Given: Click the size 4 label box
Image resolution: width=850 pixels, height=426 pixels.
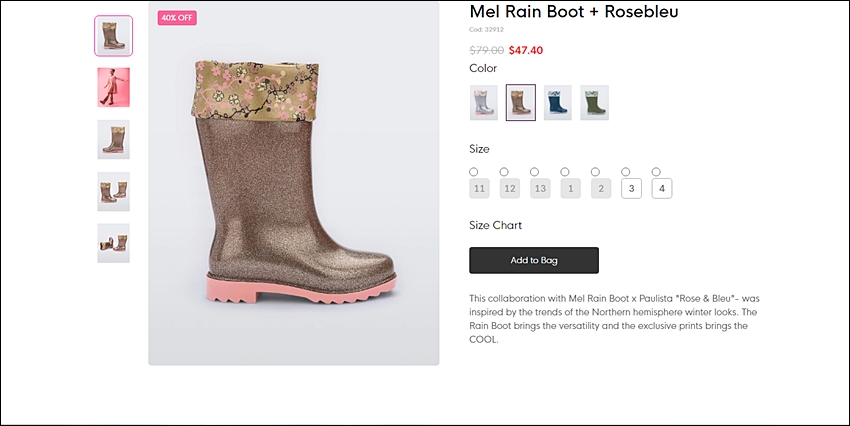Looking at the screenshot, I should pos(662,189).
